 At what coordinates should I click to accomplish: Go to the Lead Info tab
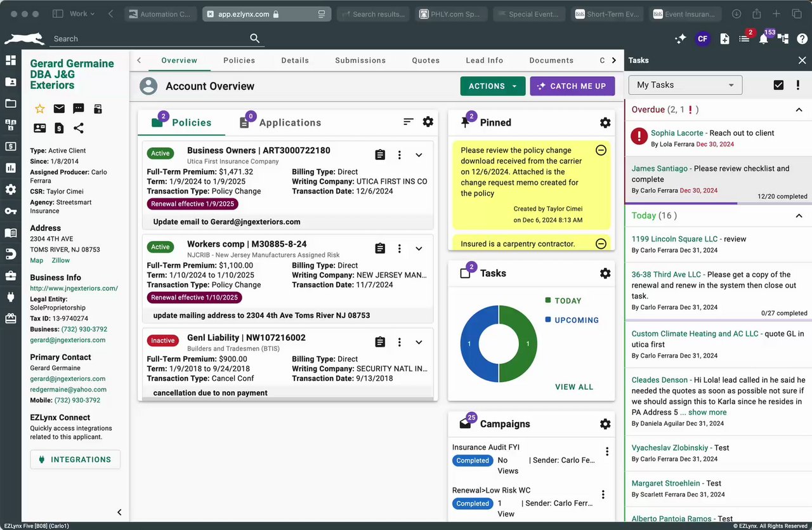[x=484, y=60]
